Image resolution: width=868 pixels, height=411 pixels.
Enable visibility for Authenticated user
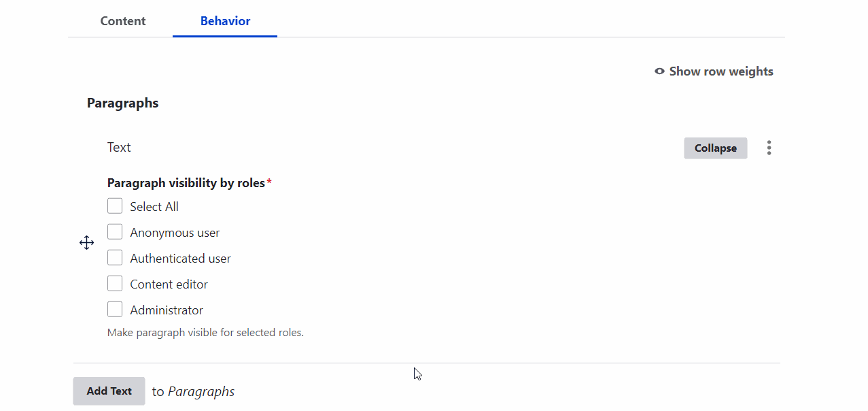tap(115, 257)
